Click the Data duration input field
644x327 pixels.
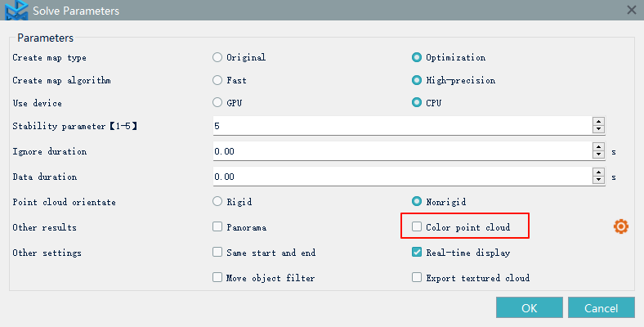pyautogui.click(x=400, y=177)
